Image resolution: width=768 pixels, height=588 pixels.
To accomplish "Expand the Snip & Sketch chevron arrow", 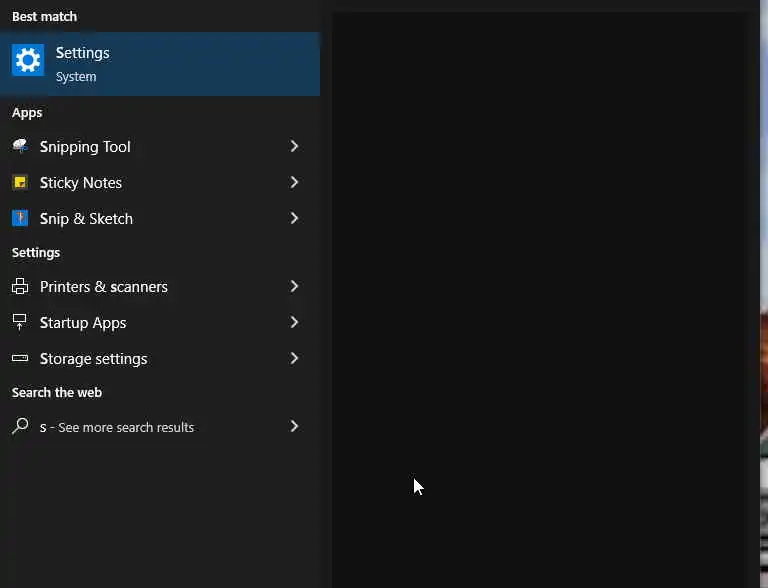I will tap(294, 219).
